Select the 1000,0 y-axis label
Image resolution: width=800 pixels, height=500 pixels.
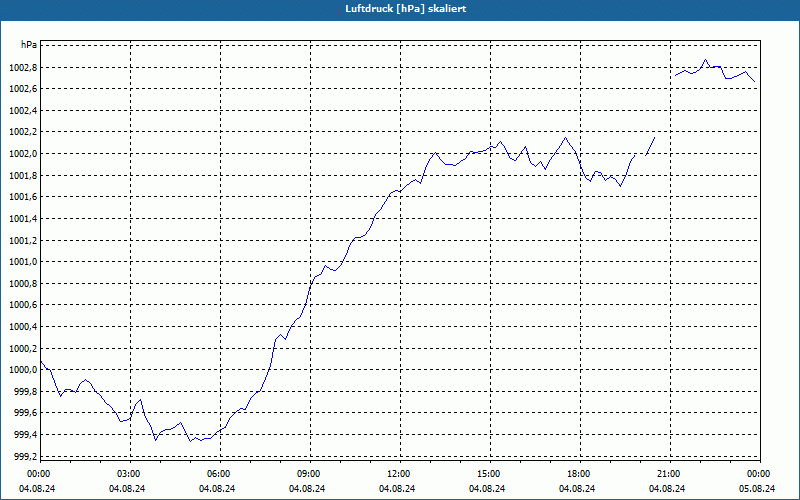point(23,370)
